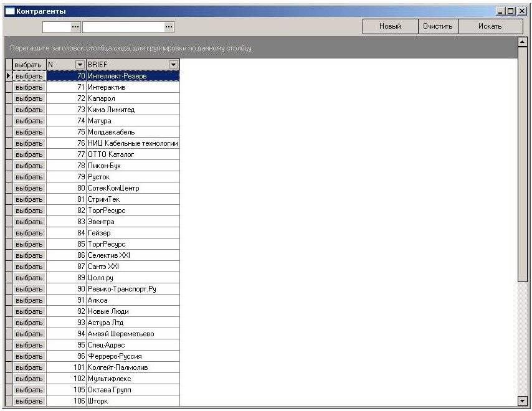The image size is (532, 411).
Task: Click the ellipsis button beside the second wide field
Action: pyautogui.click(x=168, y=27)
